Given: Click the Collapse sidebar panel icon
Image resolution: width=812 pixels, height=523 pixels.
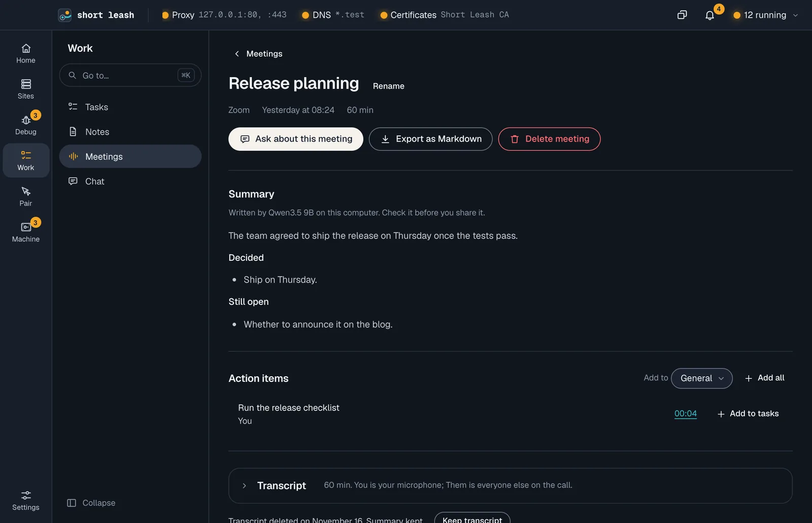Looking at the screenshot, I should pyautogui.click(x=72, y=503).
